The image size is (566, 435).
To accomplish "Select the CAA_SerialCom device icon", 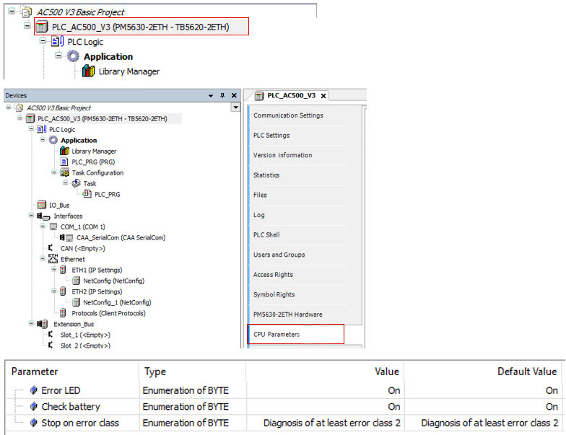I will click(x=67, y=238).
